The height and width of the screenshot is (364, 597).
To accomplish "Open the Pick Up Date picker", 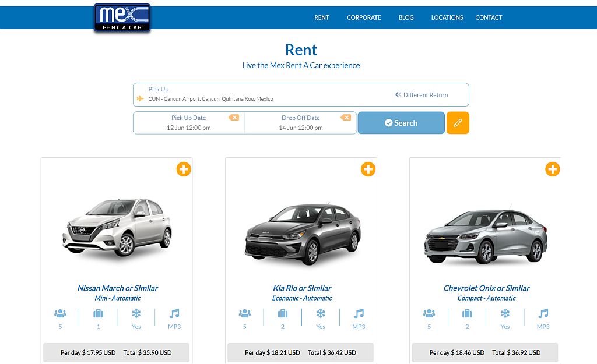I will tap(188, 123).
